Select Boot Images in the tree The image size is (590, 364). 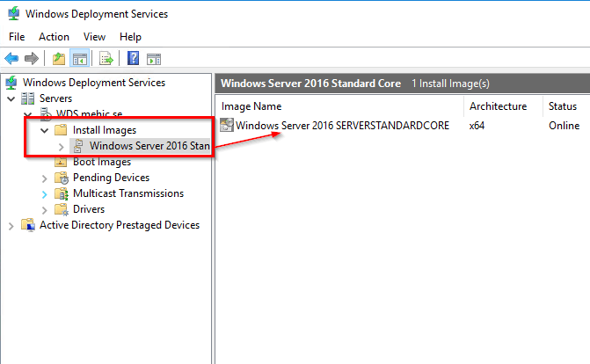pyautogui.click(x=101, y=162)
